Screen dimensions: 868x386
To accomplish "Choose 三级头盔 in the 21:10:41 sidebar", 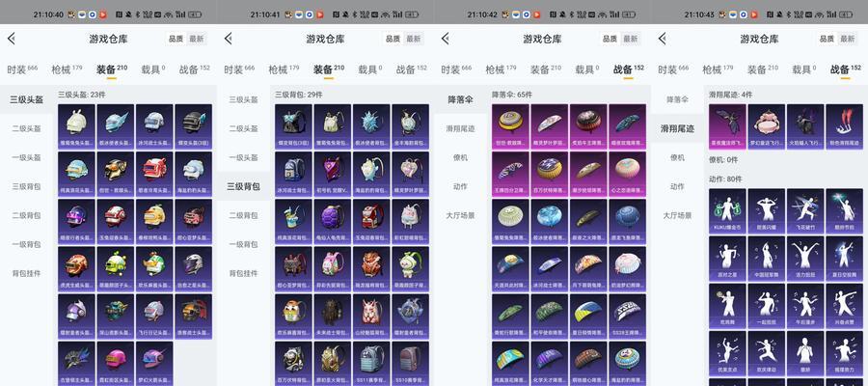I will pos(244,99).
